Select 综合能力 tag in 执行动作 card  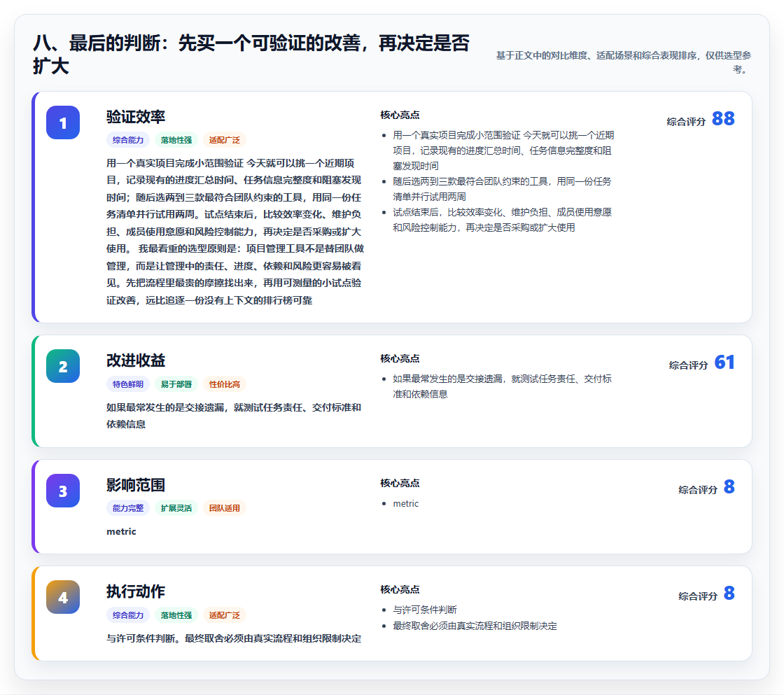(x=128, y=615)
